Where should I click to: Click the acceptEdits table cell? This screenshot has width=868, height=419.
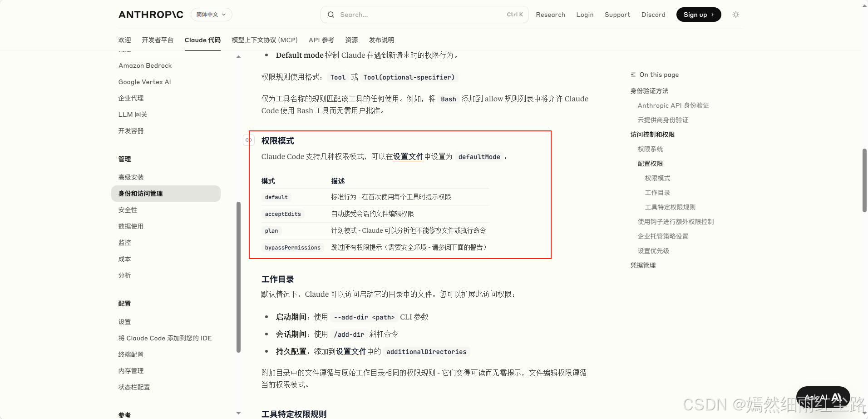coord(283,214)
